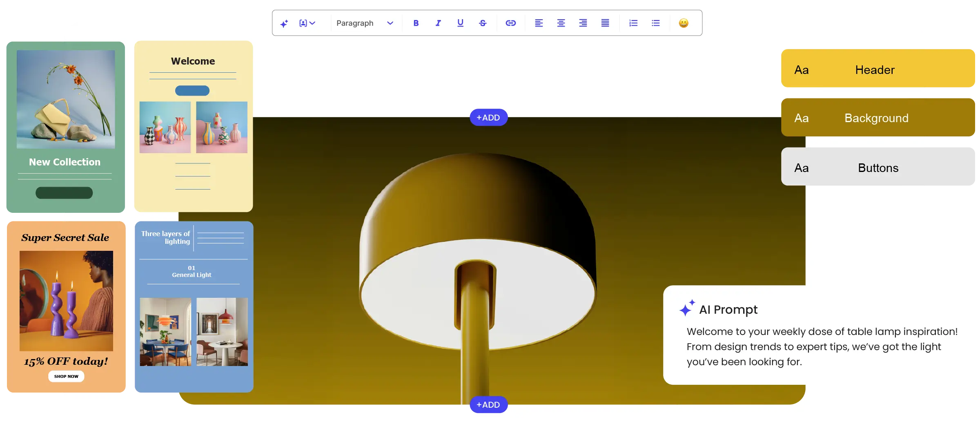Insert a hyperlink
Screen dimensions: 980x433
511,23
